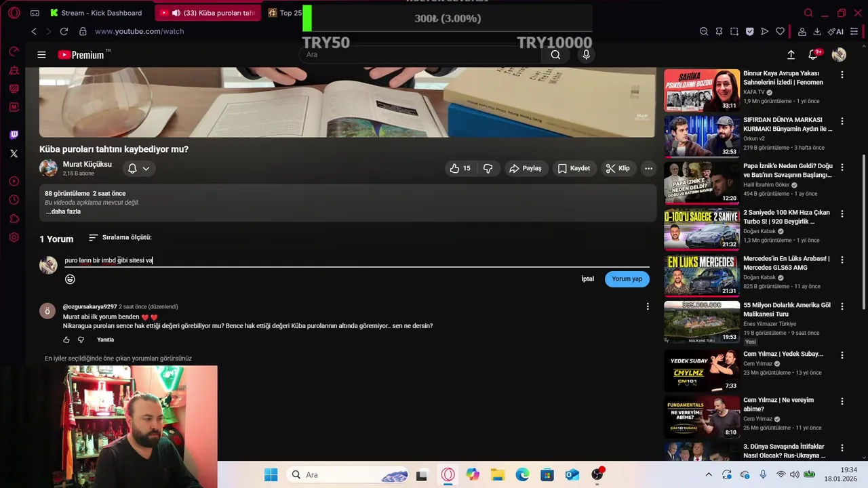Add page to bookmarks with heart icon
The height and width of the screenshot is (488, 868).
[x=780, y=31]
